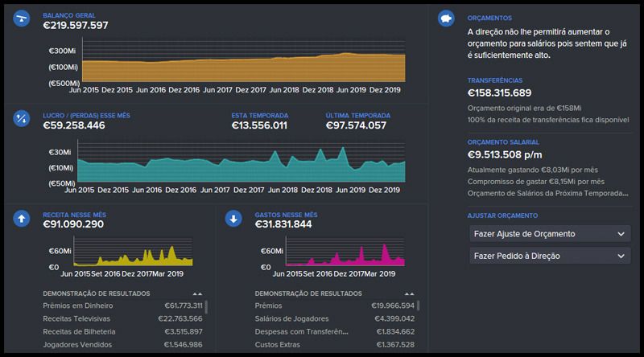Click the Lucro / (Perdas) Esse Mês heading
644x357 pixels.
(x=86, y=115)
